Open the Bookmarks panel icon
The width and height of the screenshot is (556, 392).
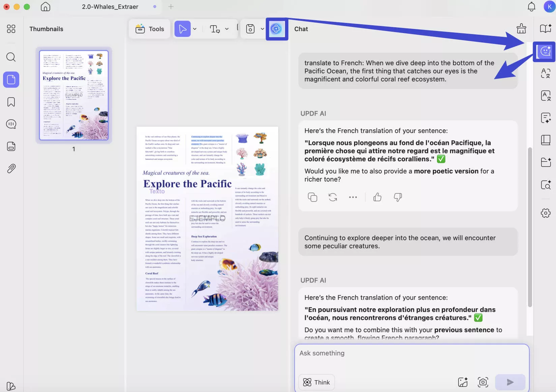11,102
